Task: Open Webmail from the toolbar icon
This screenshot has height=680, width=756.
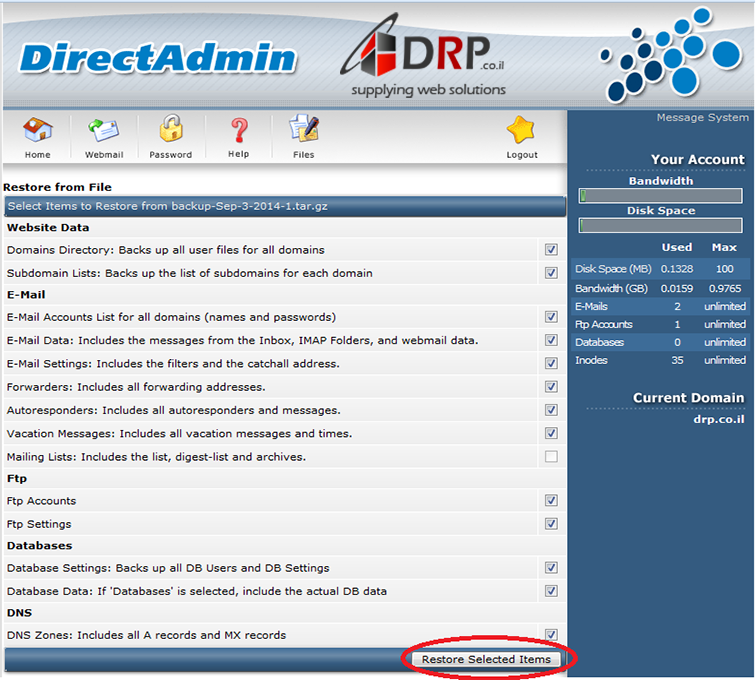Action: point(104,132)
